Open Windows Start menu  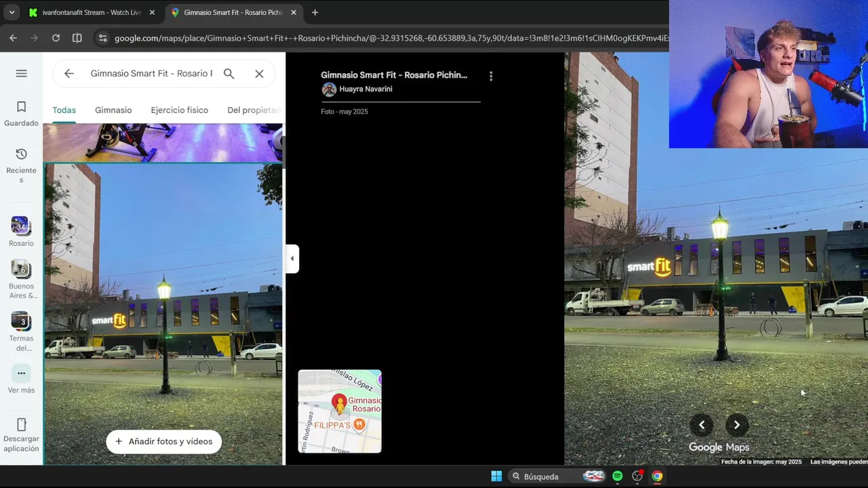pyautogui.click(x=496, y=476)
